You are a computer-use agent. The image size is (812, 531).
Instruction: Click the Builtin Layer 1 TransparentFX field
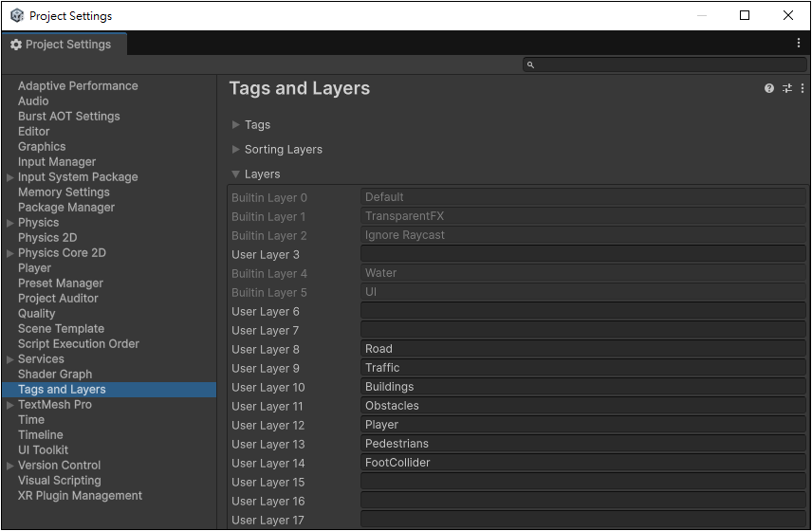pos(583,216)
